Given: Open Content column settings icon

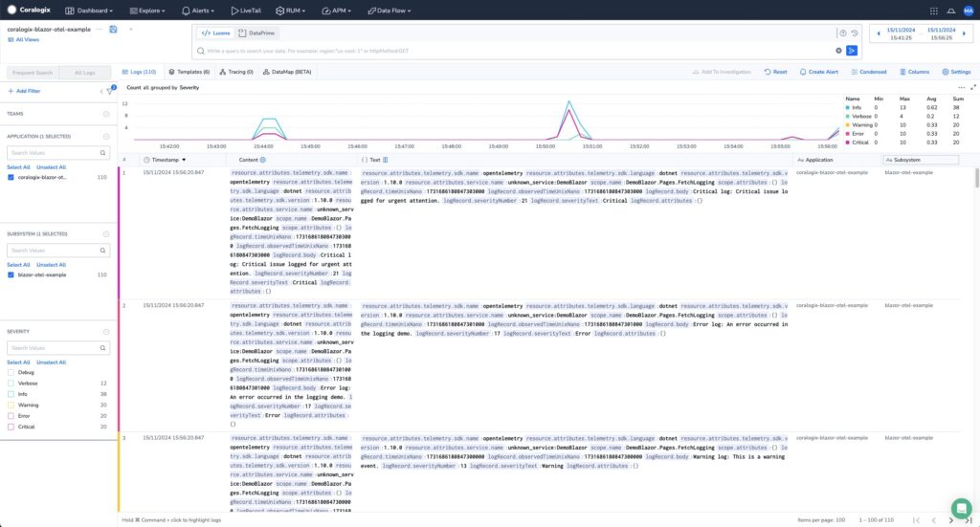Looking at the screenshot, I should pyautogui.click(x=262, y=160).
